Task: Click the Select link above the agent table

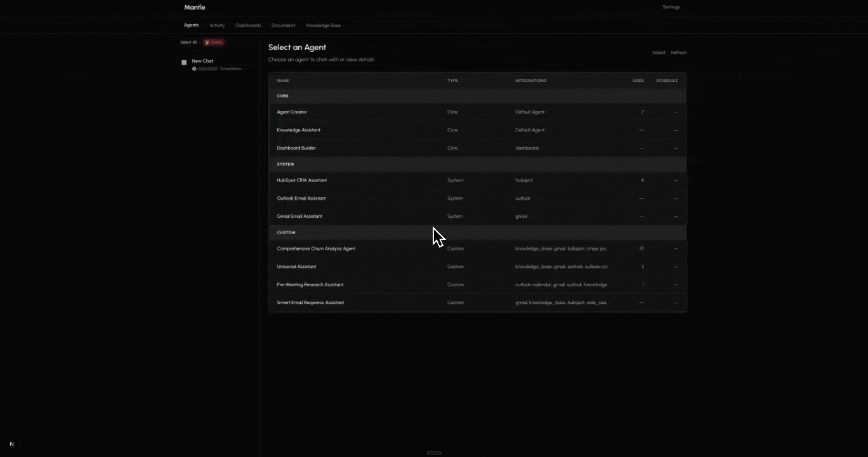Action: coord(659,52)
